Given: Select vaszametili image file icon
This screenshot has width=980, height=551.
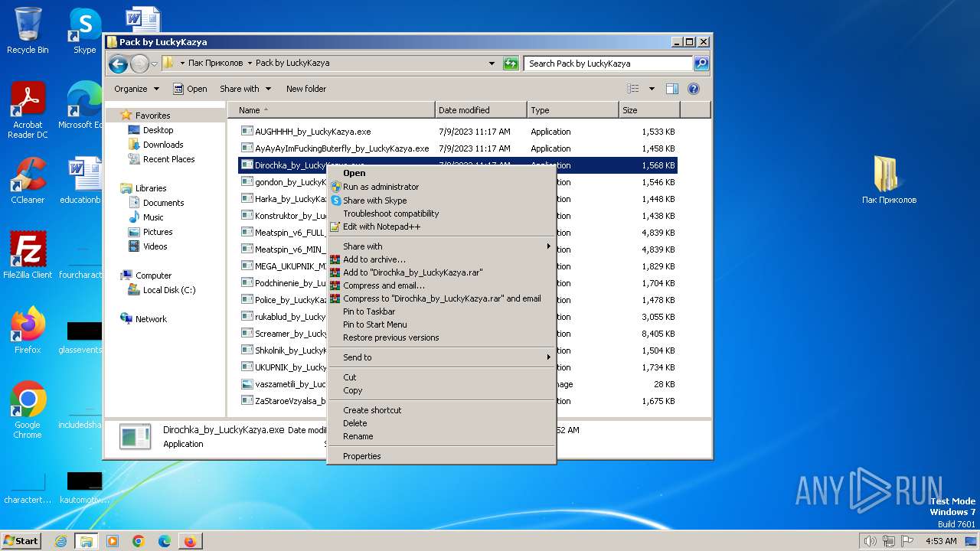Looking at the screenshot, I should coord(247,384).
